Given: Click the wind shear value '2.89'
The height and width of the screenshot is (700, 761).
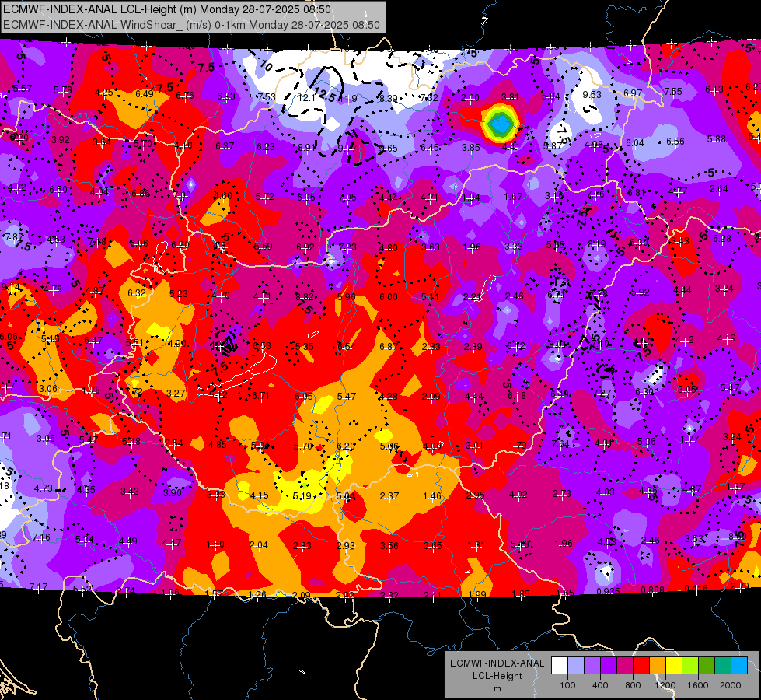Looking at the screenshot, I should pyautogui.click(x=473, y=347).
